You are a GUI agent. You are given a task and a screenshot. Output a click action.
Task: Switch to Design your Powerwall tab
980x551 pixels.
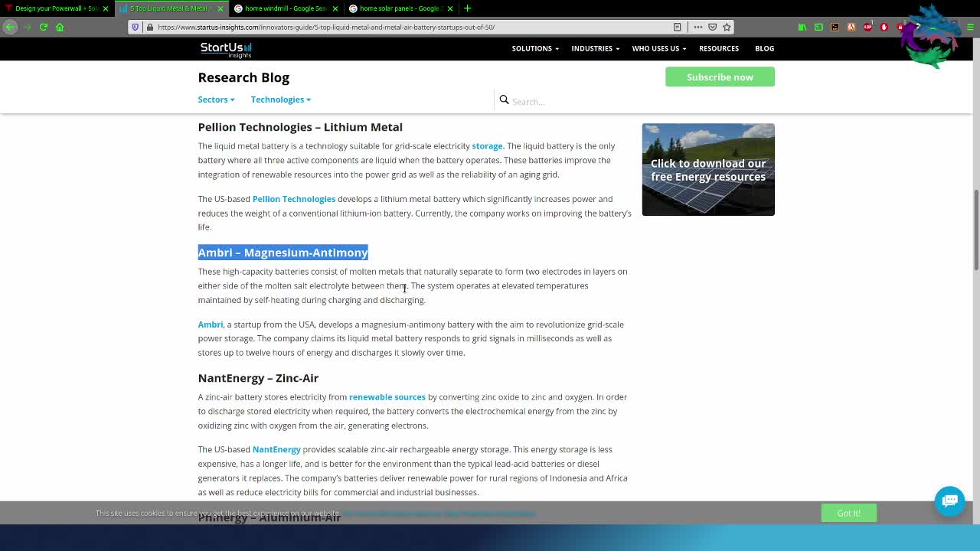(x=57, y=8)
